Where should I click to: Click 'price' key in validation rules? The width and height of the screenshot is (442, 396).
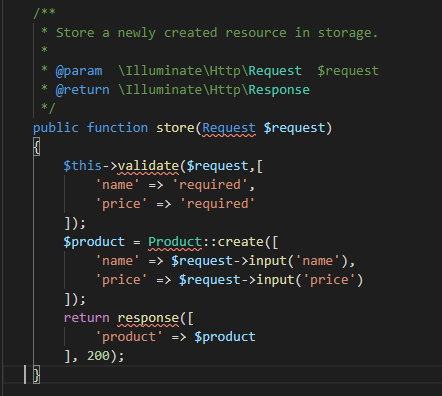pyautogui.click(x=121, y=204)
